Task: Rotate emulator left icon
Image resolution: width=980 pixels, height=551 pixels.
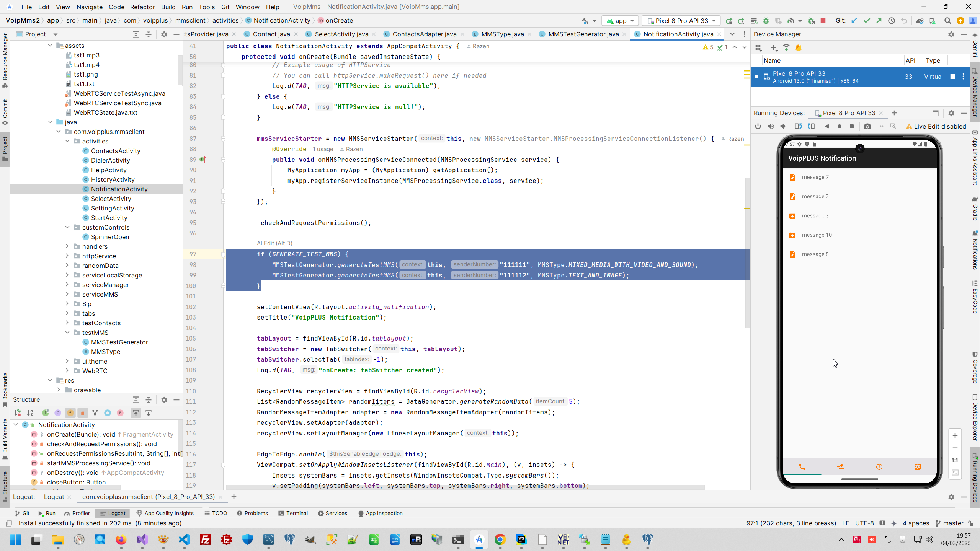Action: point(798,126)
